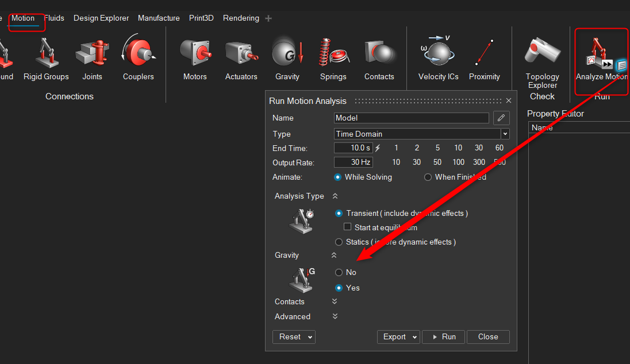This screenshot has height=364, width=630.
Task: Set Gravity to Yes
Action: (x=339, y=288)
